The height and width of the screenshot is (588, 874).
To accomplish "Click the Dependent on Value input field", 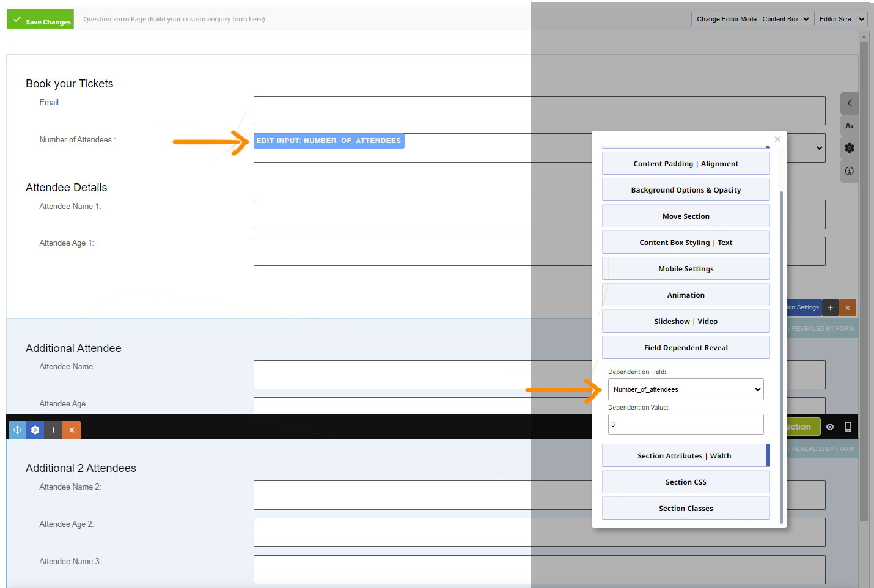I will [685, 424].
